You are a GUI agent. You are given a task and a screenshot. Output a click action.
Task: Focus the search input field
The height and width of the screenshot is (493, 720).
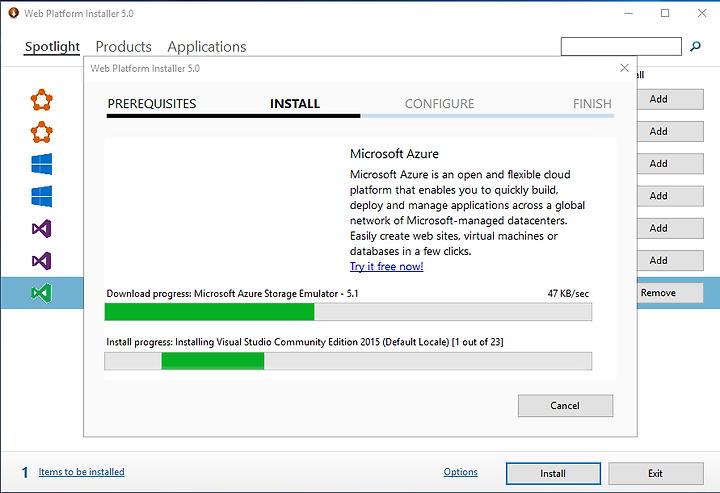pos(621,46)
